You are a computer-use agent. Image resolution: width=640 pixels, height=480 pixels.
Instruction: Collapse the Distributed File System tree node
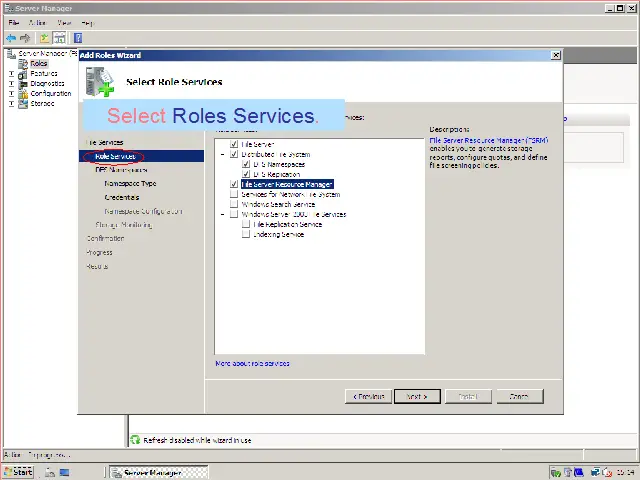coord(223,155)
